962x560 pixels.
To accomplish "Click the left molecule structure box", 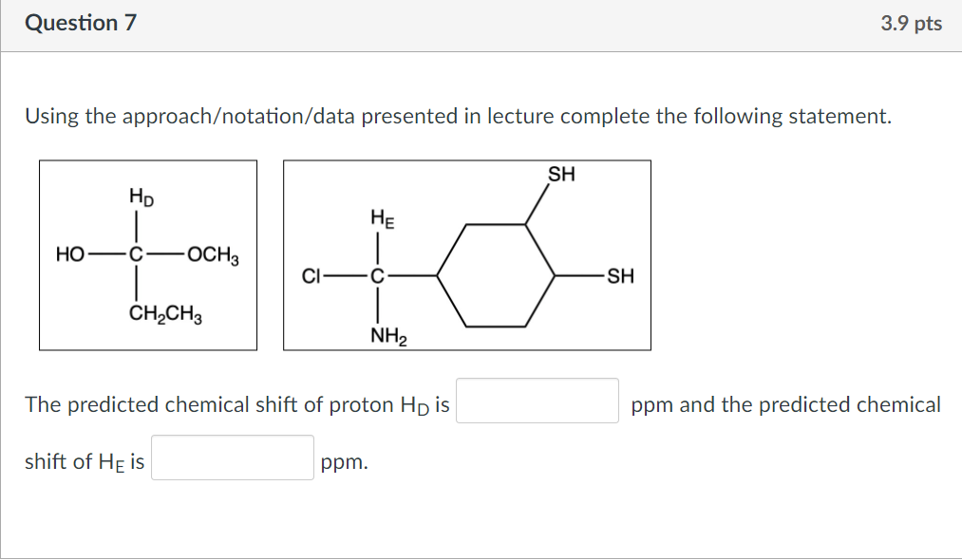I will tap(147, 254).
